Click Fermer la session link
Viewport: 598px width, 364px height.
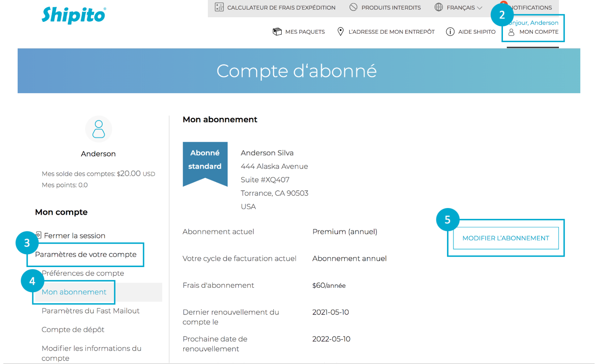click(x=74, y=236)
